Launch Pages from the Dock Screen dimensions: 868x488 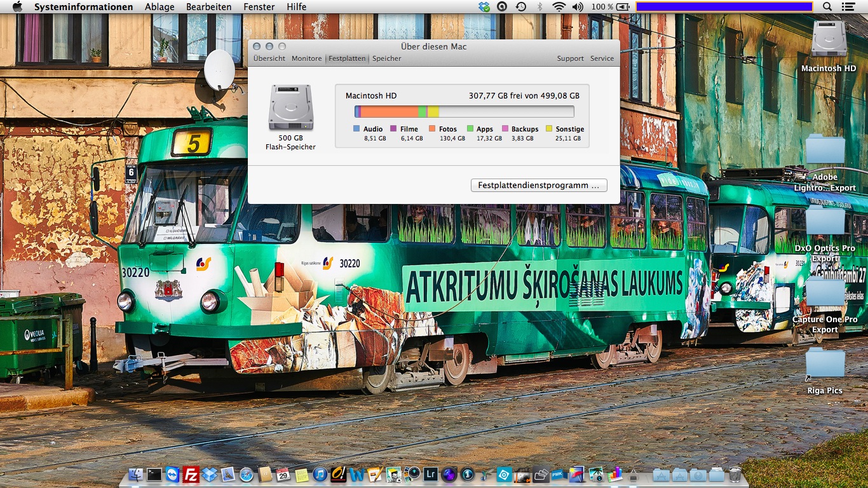tap(375, 474)
